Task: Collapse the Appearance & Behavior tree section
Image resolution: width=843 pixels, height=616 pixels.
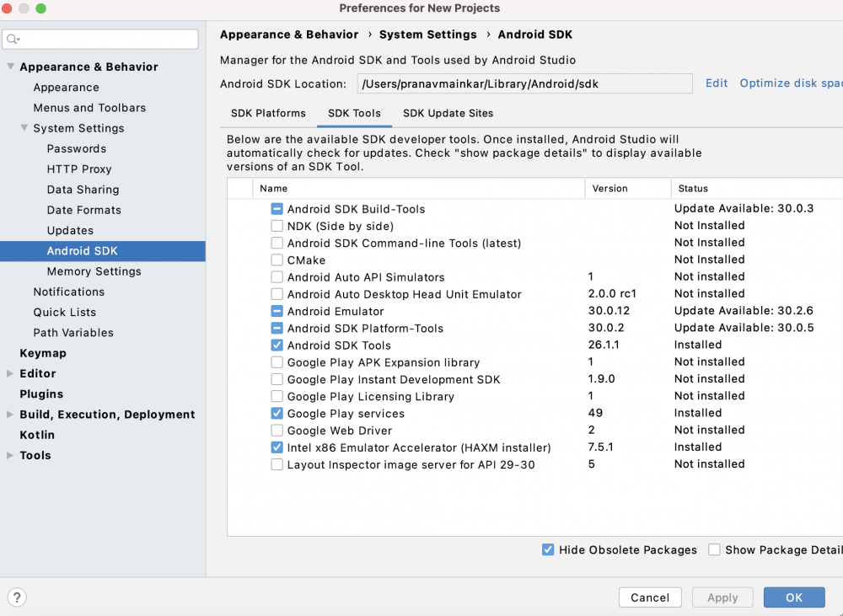Action: tap(11, 67)
